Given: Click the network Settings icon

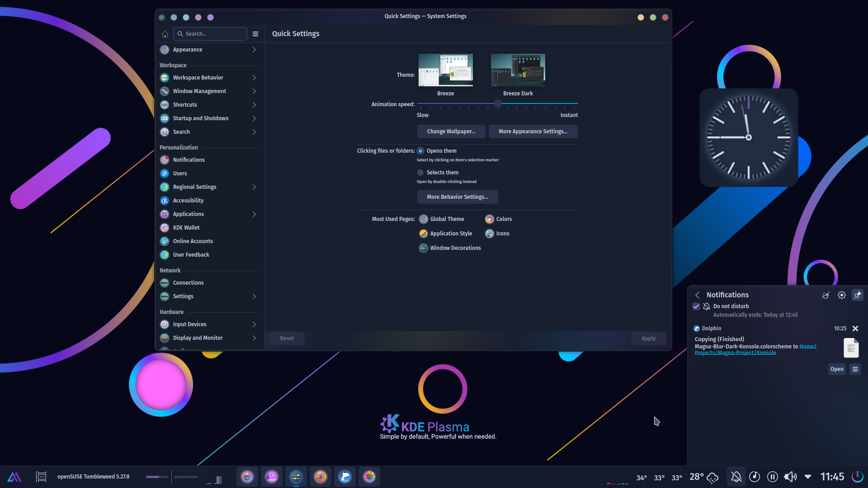Looking at the screenshot, I should [x=165, y=296].
